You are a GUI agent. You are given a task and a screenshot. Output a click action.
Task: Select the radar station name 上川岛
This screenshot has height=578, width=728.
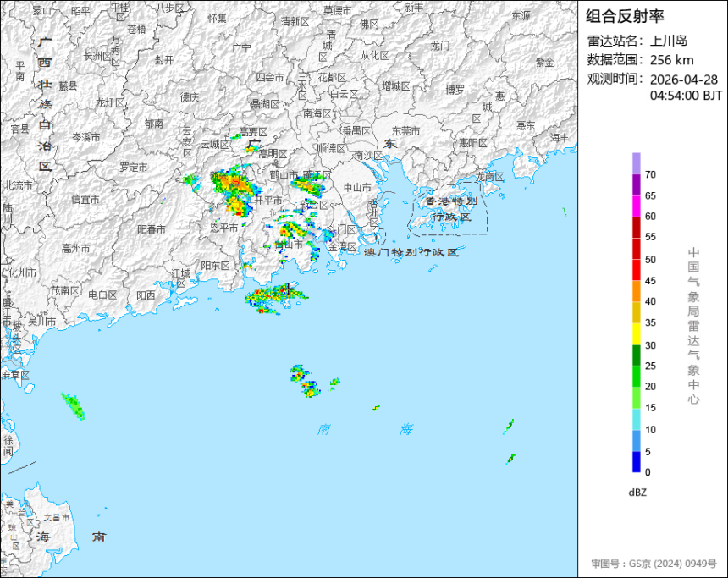pos(669,41)
